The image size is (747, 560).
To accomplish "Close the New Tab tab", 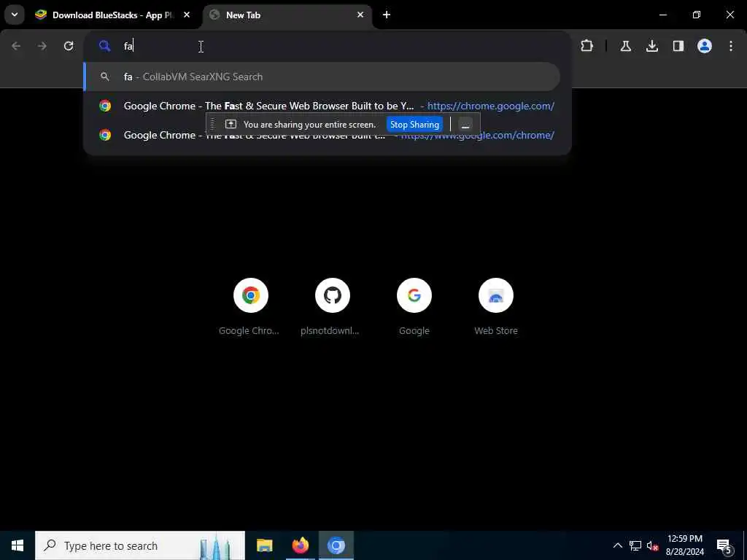I will click(x=360, y=15).
